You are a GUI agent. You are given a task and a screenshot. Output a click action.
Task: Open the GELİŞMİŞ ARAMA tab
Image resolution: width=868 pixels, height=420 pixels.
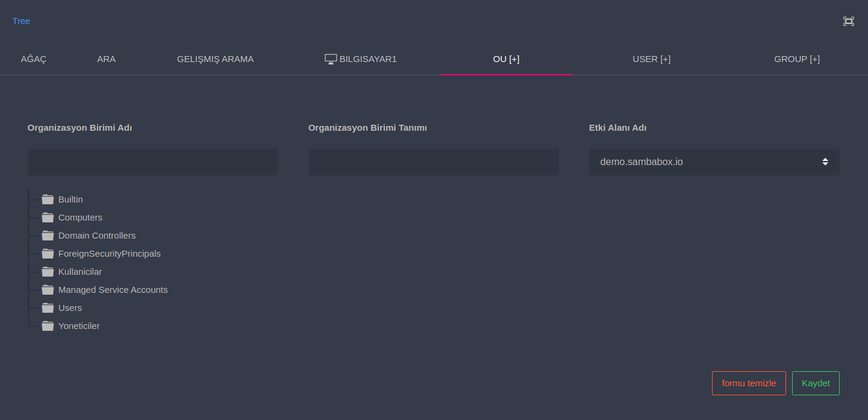[215, 59]
